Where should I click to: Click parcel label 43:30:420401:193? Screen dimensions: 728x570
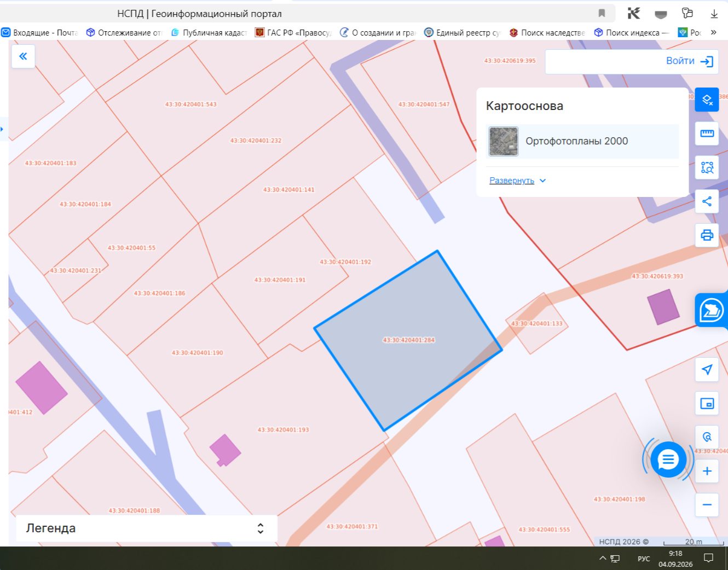(284, 430)
